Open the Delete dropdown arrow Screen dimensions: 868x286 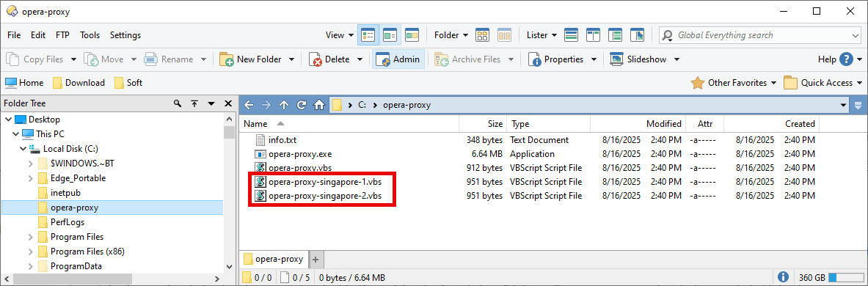(360, 59)
